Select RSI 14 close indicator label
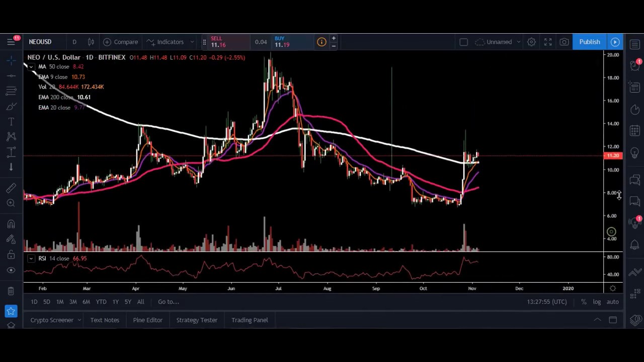 (53, 258)
